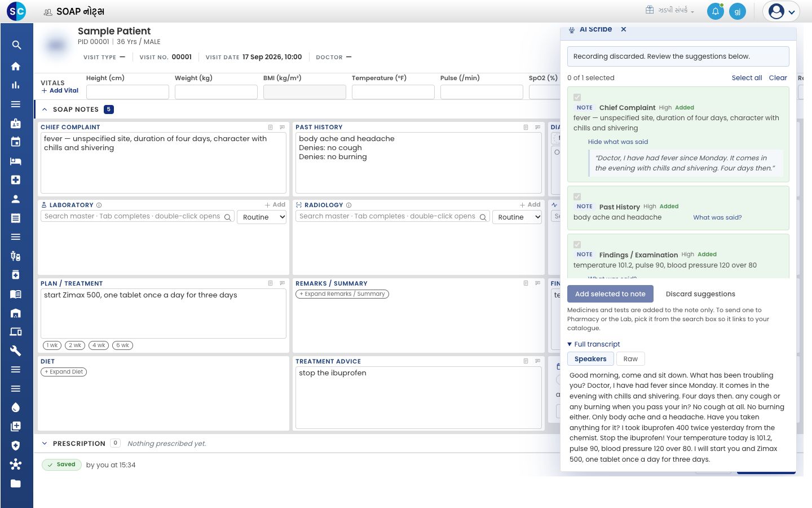Expand the Prescription section
812x508 pixels.
click(45, 444)
